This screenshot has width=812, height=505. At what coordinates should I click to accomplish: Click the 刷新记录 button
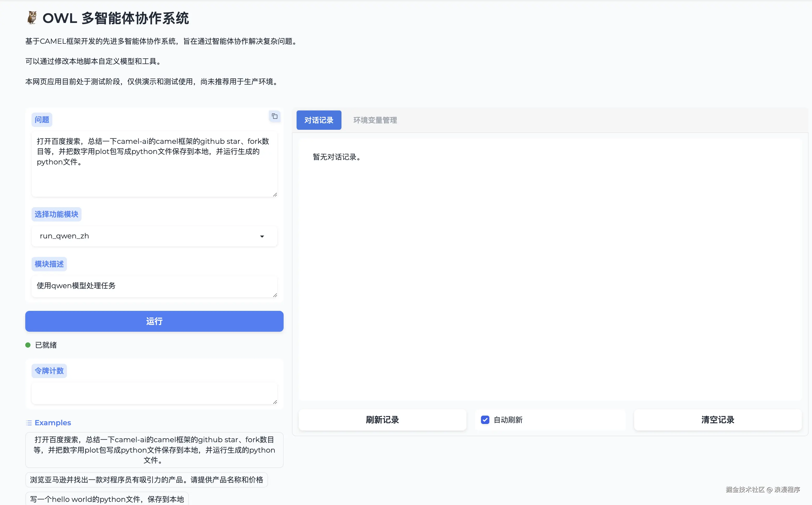coord(382,420)
